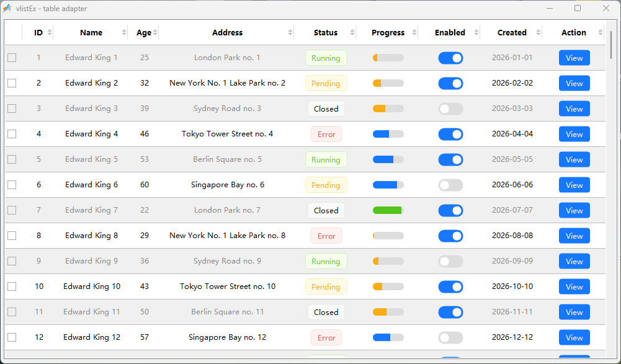The width and height of the screenshot is (621, 364).
Task: Click progress bar in Edward King 7 row
Action: 388,210
